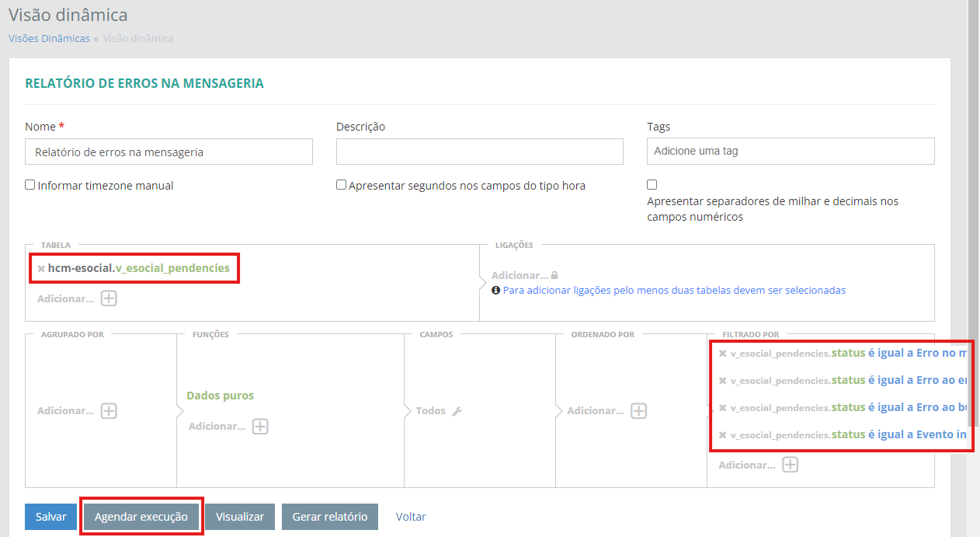
Task: Click the Tags 'Adicione uma tag' field
Action: point(791,151)
